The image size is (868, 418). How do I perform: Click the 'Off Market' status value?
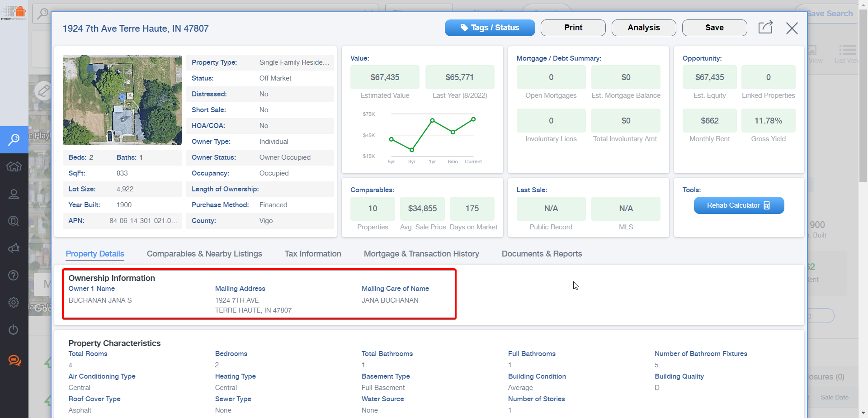pyautogui.click(x=275, y=78)
